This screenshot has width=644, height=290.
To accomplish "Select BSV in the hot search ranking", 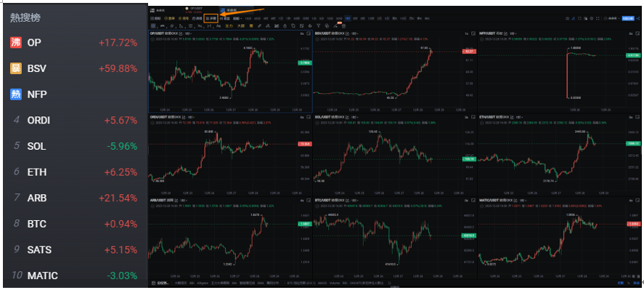I will point(76,68).
